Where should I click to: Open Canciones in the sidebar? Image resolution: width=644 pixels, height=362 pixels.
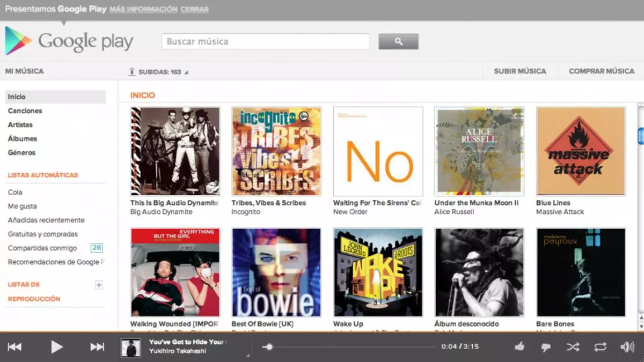point(25,111)
